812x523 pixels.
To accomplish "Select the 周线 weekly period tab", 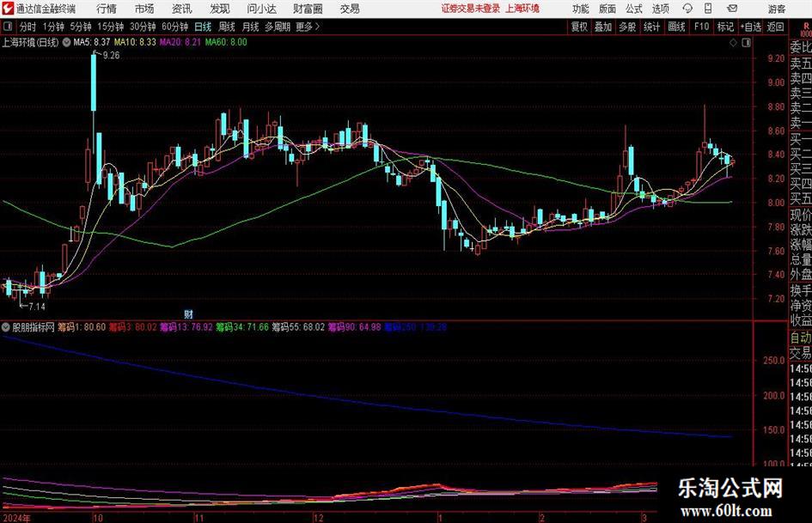I will click(226, 27).
